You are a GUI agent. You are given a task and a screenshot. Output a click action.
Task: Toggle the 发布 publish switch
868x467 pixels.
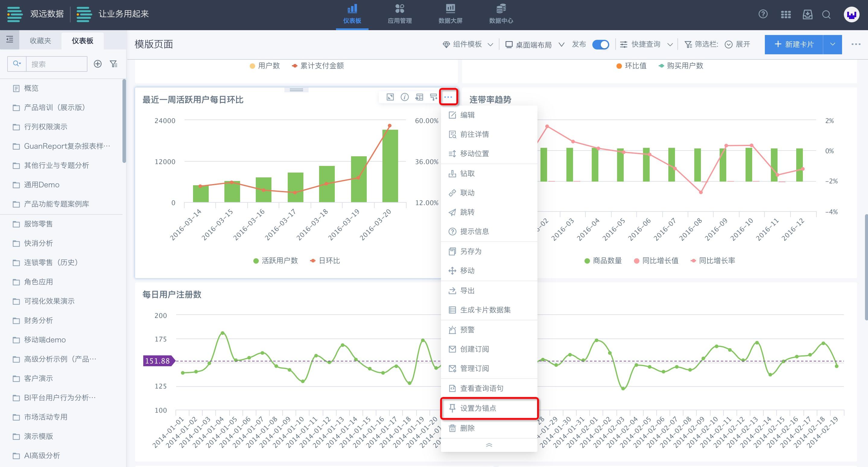600,44
